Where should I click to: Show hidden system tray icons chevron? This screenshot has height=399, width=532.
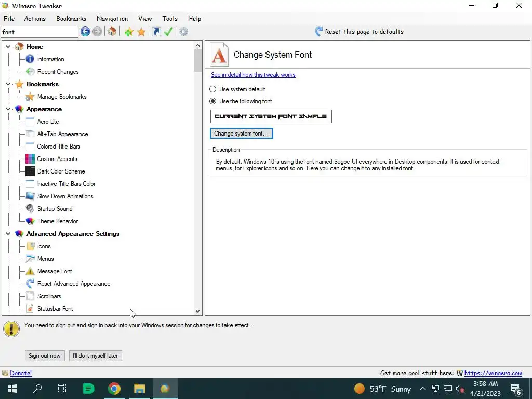pyautogui.click(x=423, y=389)
